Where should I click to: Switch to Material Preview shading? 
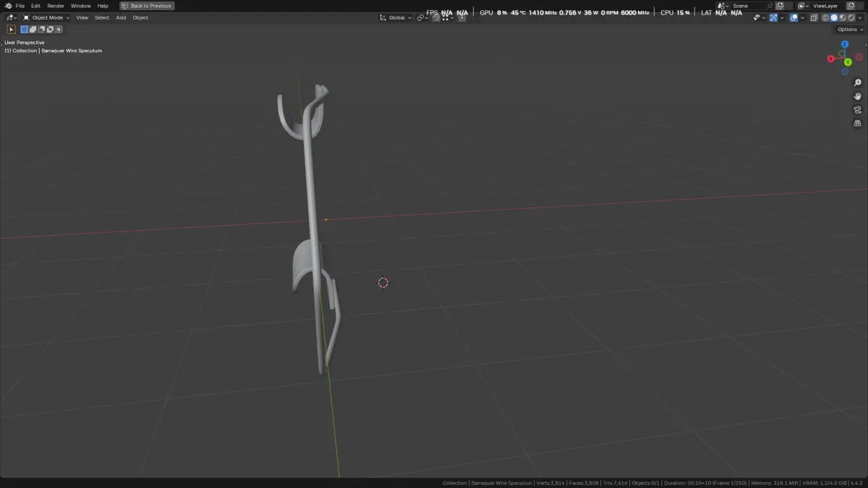(843, 17)
